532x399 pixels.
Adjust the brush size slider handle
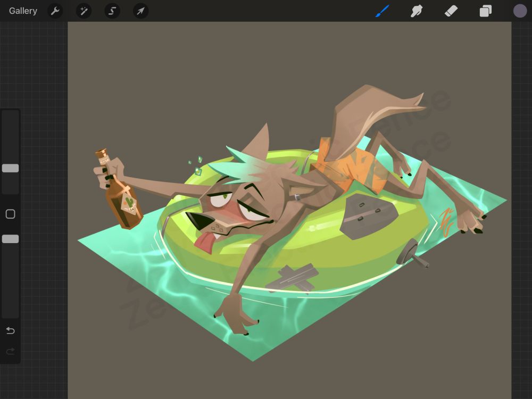coord(11,168)
